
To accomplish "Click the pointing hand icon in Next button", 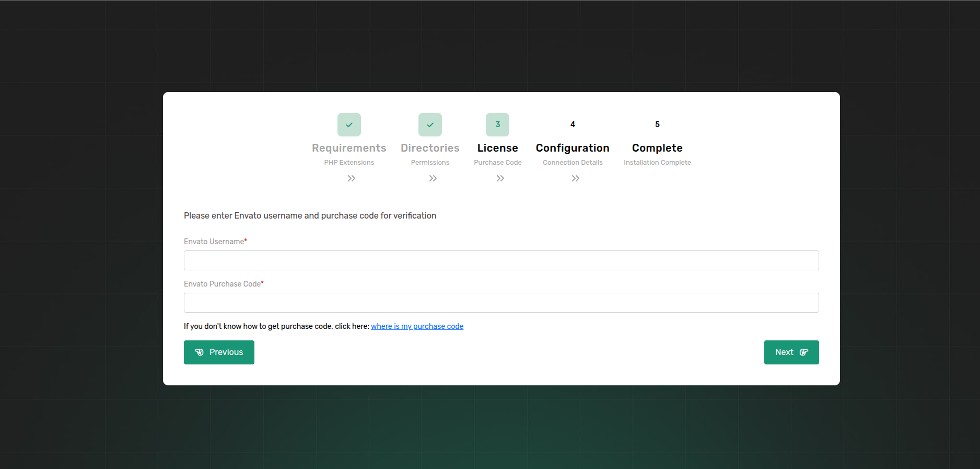I will coord(804,352).
